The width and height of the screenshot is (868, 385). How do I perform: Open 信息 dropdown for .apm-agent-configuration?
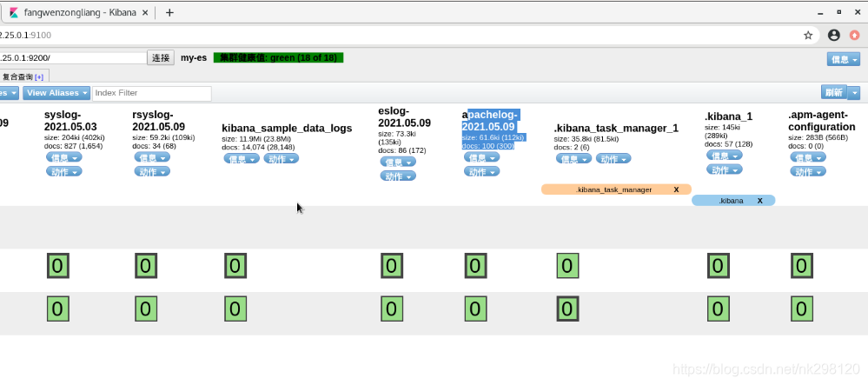[x=808, y=157]
